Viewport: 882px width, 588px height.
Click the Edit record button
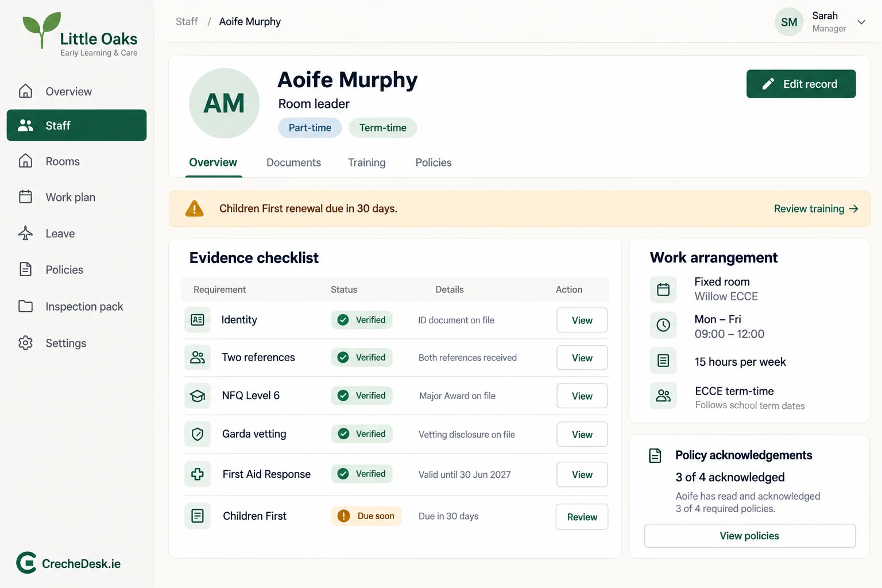(x=801, y=84)
